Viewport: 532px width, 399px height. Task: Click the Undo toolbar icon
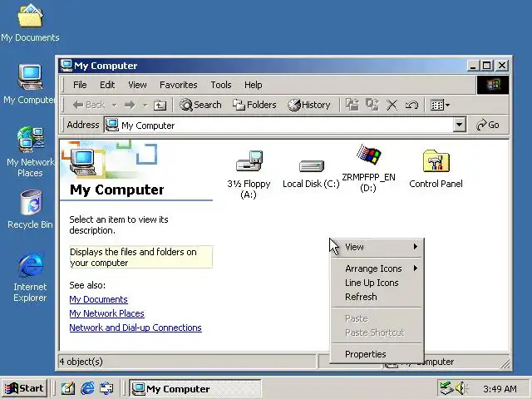[411, 105]
